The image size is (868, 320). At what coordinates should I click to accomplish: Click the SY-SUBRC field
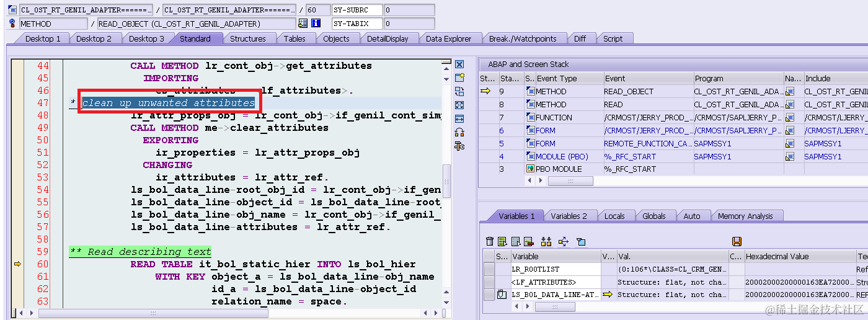[x=356, y=10]
